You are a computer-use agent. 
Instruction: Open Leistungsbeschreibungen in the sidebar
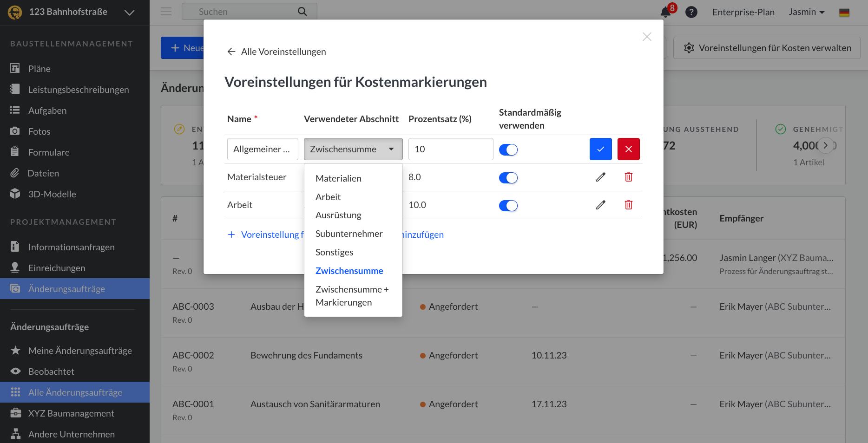[x=75, y=90]
